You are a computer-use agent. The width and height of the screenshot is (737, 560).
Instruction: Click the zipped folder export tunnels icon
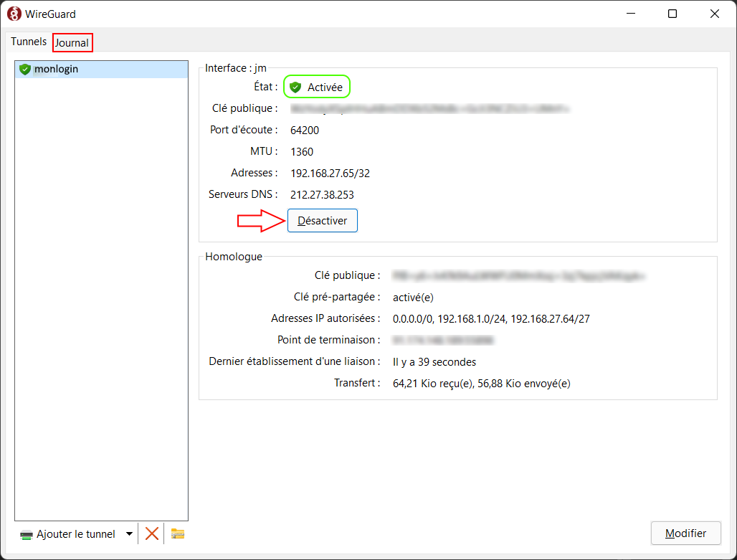point(176,533)
